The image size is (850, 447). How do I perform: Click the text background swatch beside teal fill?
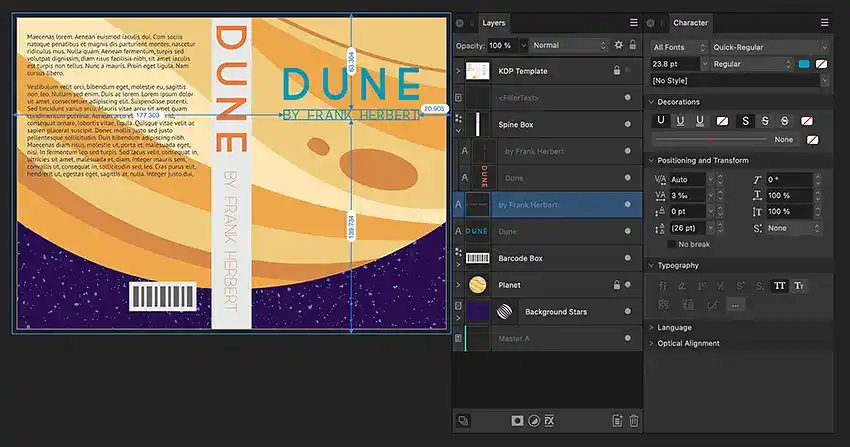pyautogui.click(x=821, y=64)
